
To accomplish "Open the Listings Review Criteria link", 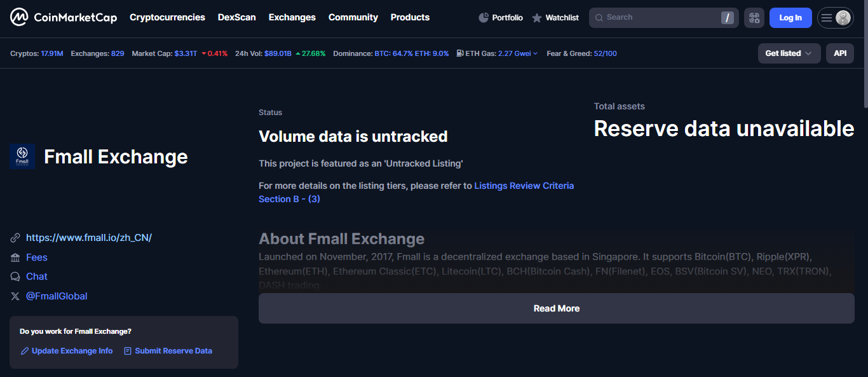I will tap(524, 186).
